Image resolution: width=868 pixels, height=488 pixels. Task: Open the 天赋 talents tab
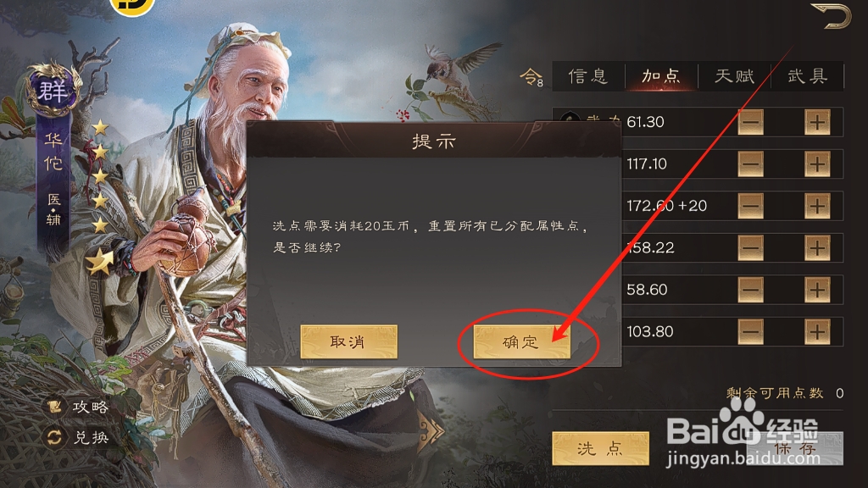coord(735,75)
